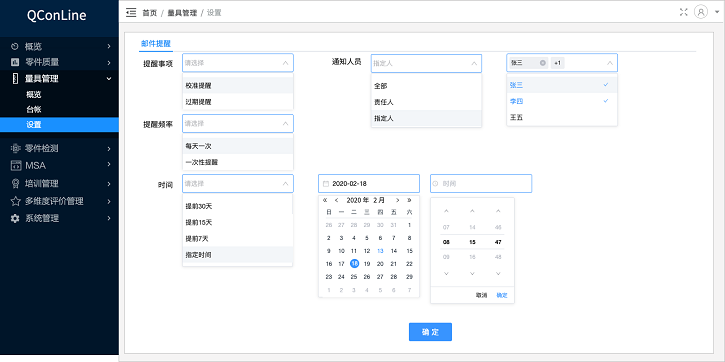The width and height of the screenshot is (725, 362).
Task: Click the QConLine logo title
Action: [x=56, y=15]
